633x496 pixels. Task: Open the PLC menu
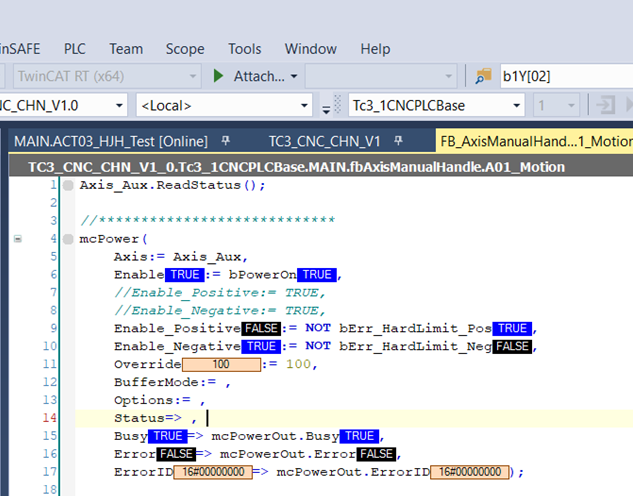click(75, 49)
